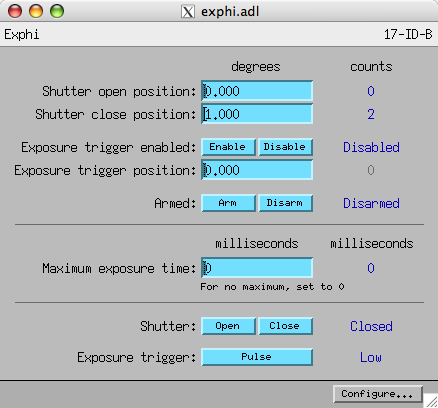Focus the Exposure trigger position field
The width and height of the screenshot is (438, 408).
click(x=257, y=170)
